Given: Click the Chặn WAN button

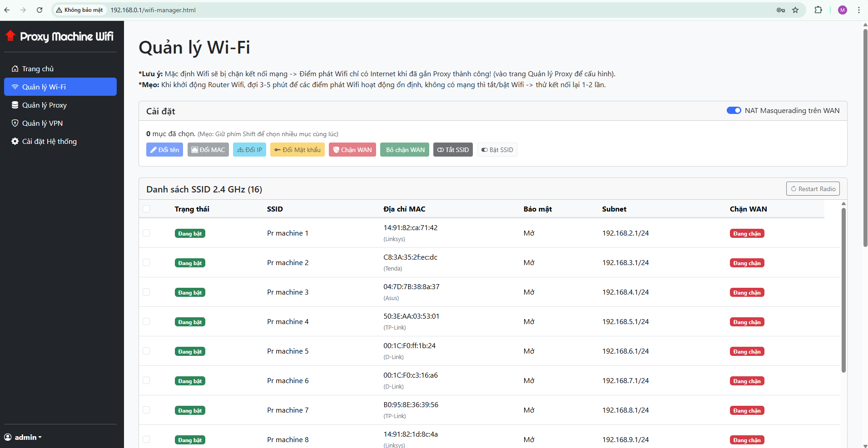Looking at the screenshot, I should tap(352, 150).
